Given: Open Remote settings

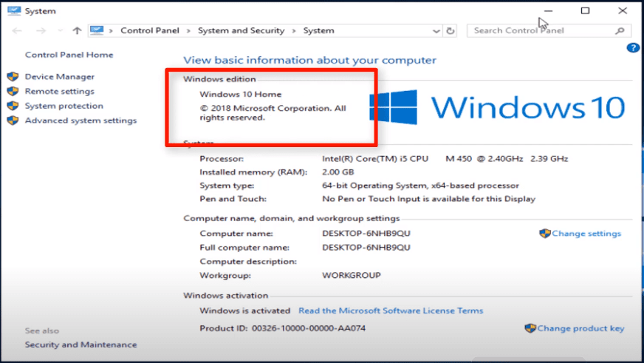Looking at the screenshot, I should [x=60, y=91].
